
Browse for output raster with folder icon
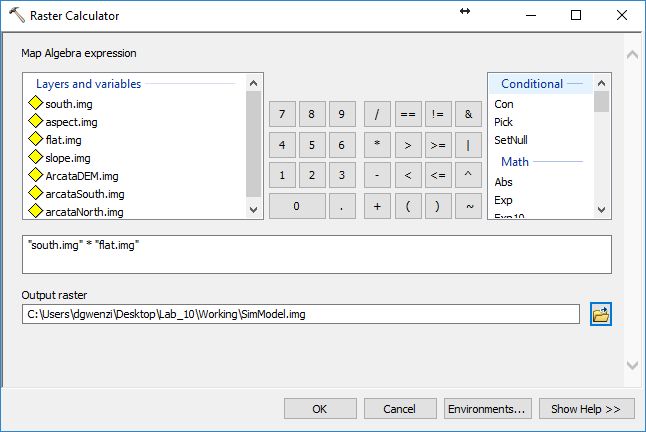(601, 314)
